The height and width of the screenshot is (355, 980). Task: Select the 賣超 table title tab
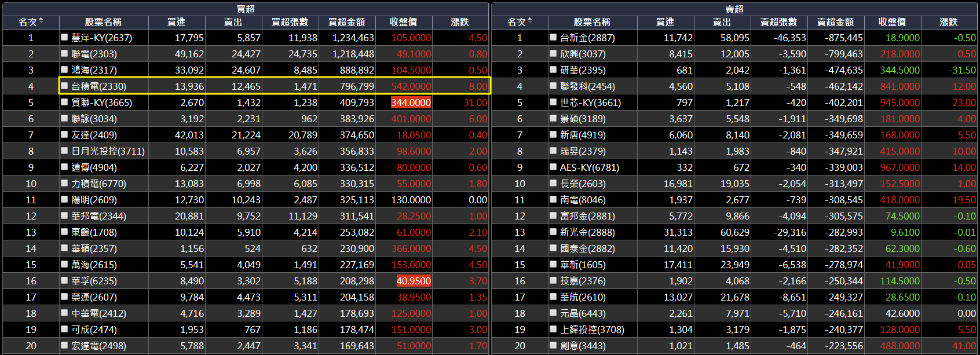click(734, 9)
